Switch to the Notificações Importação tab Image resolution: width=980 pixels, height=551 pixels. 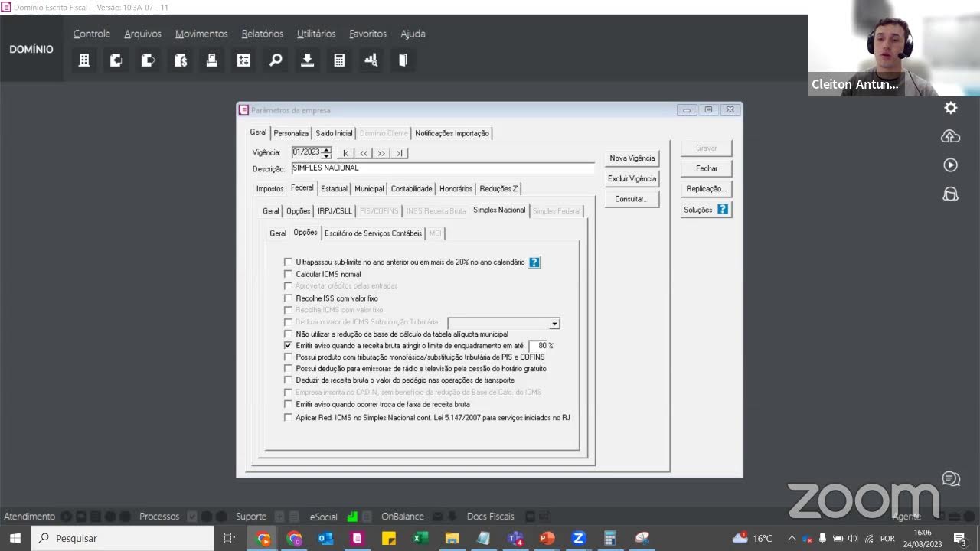(x=452, y=133)
